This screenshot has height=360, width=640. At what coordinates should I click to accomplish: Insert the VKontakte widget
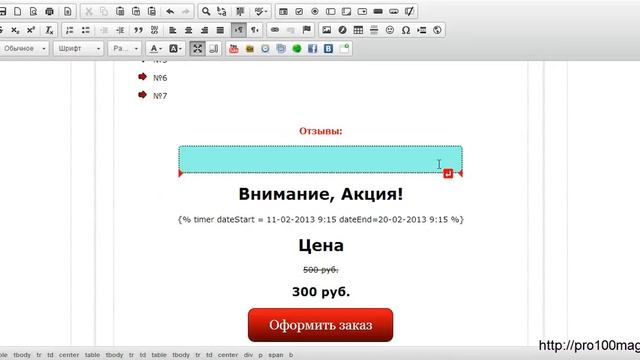point(329,49)
